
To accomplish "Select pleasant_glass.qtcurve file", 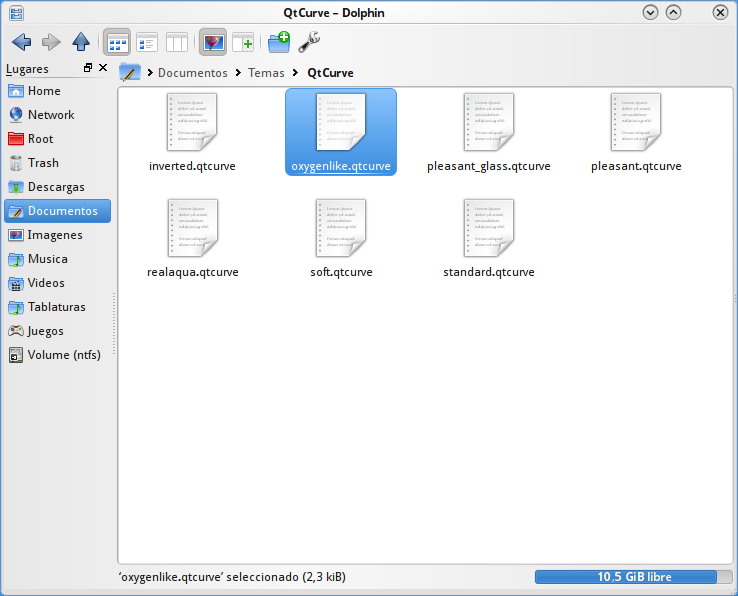I will [x=489, y=132].
